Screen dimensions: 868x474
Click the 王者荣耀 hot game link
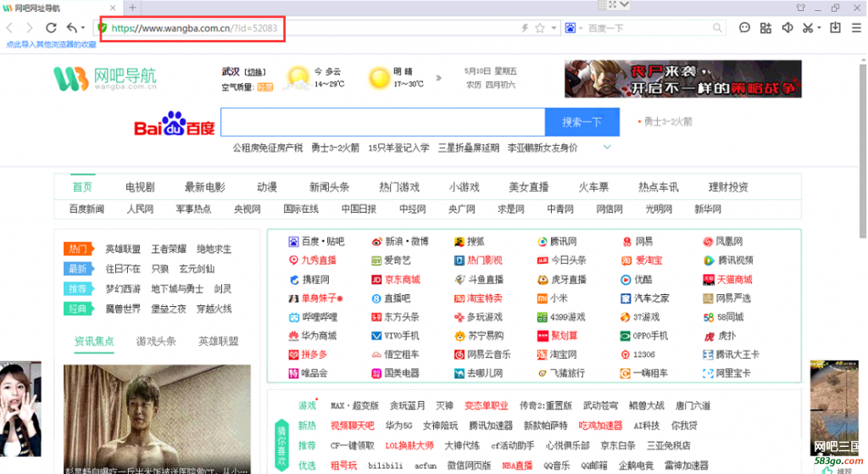coord(169,249)
